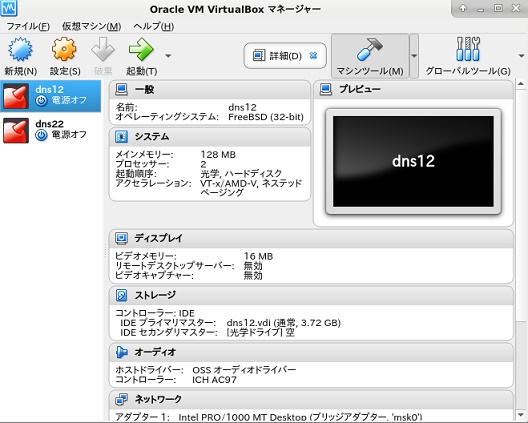
Task: Open the ディスプレイ (Display) section header
Action: (311, 238)
